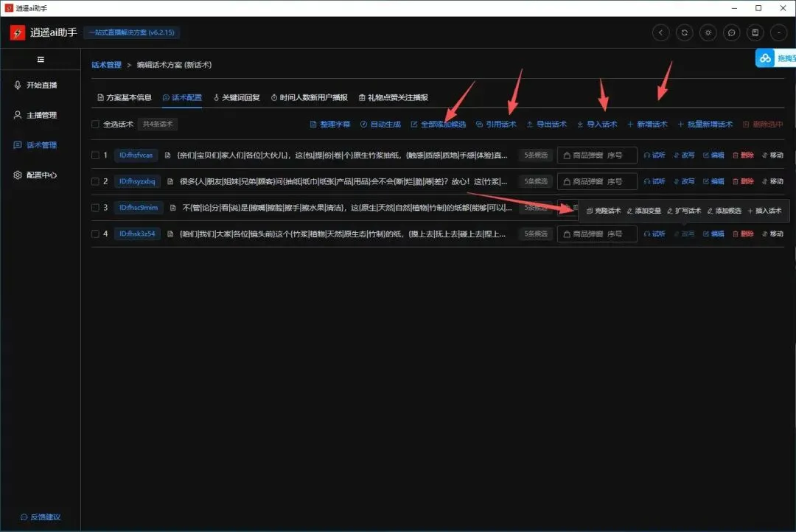Click 删除选中 toolbar button
Image resolution: width=796 pixels, height=532 pixels.
[763, 124]
